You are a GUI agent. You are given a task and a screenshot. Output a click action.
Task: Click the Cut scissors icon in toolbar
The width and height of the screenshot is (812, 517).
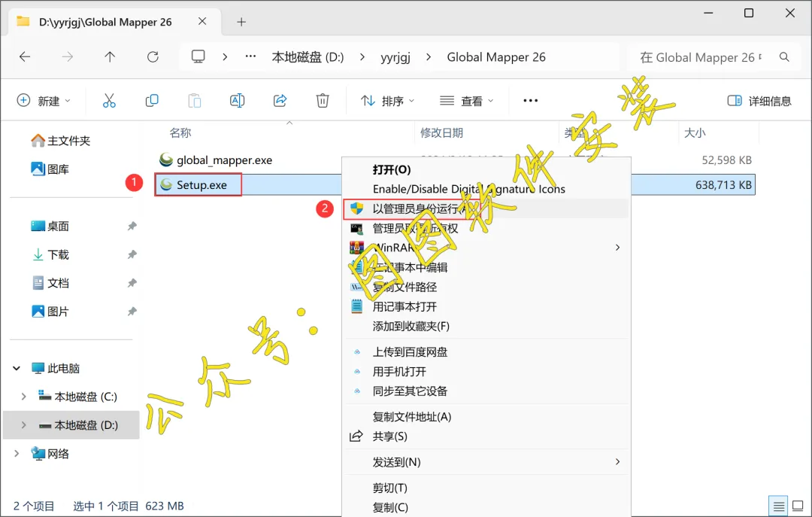[x=109, y=101]
